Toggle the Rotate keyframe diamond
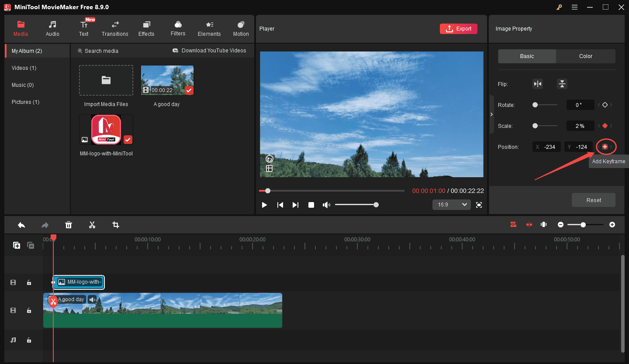This screenshot has height=364, width=629. tap(605, 105)
